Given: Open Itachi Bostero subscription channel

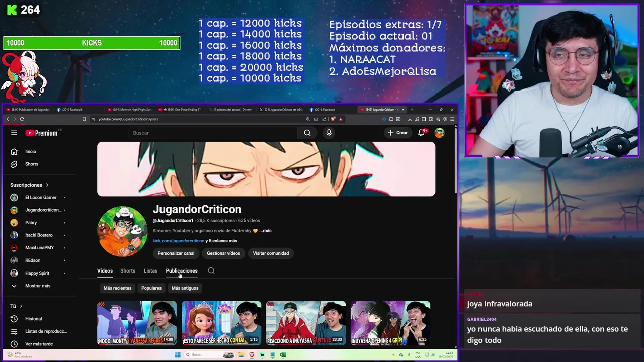Looking at the screenshot, I should pyautogui.click(x=38, y=235).
